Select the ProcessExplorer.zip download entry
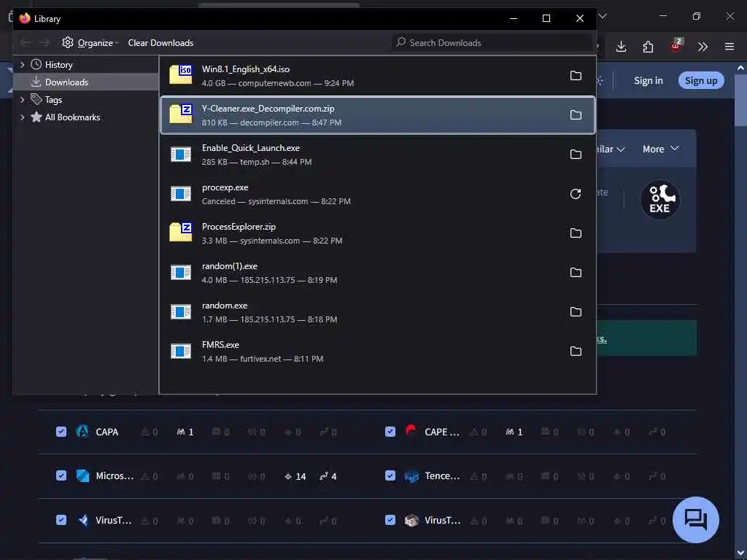The width and height of the screenshot is (747, 560). pos(378,233)
